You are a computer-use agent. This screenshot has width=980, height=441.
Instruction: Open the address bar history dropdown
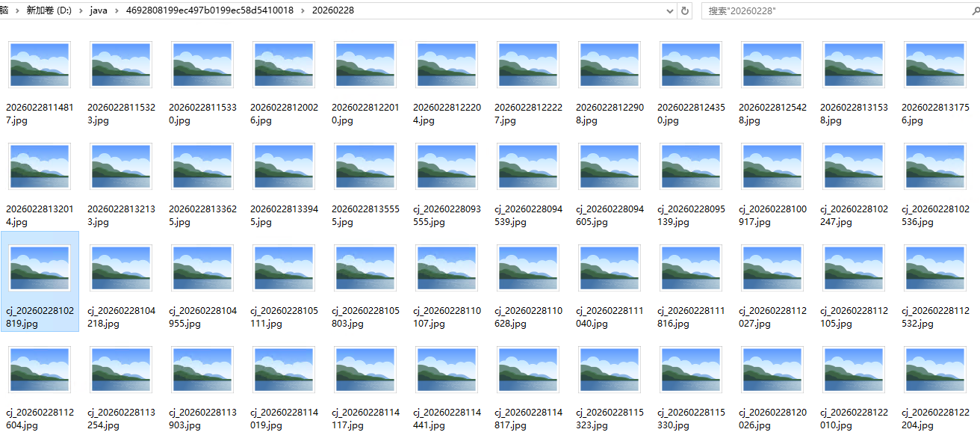(670, 10)
